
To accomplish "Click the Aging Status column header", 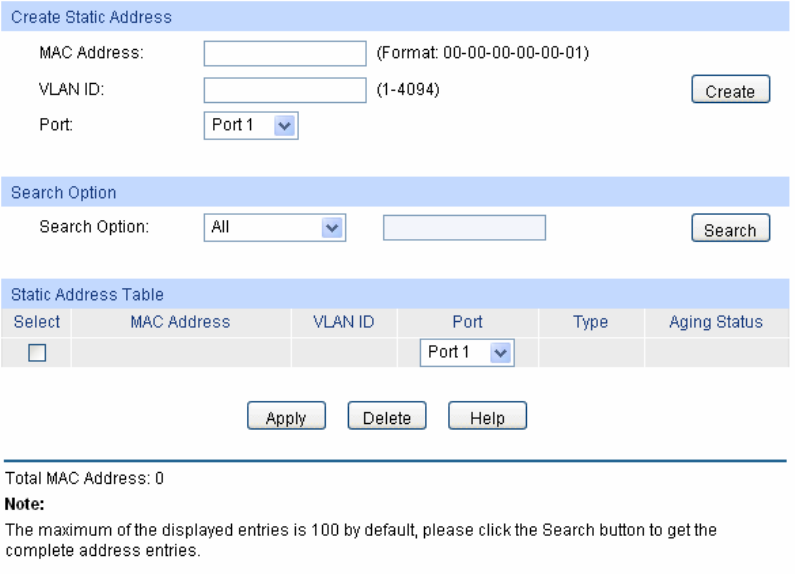I will tap(716, 322).
